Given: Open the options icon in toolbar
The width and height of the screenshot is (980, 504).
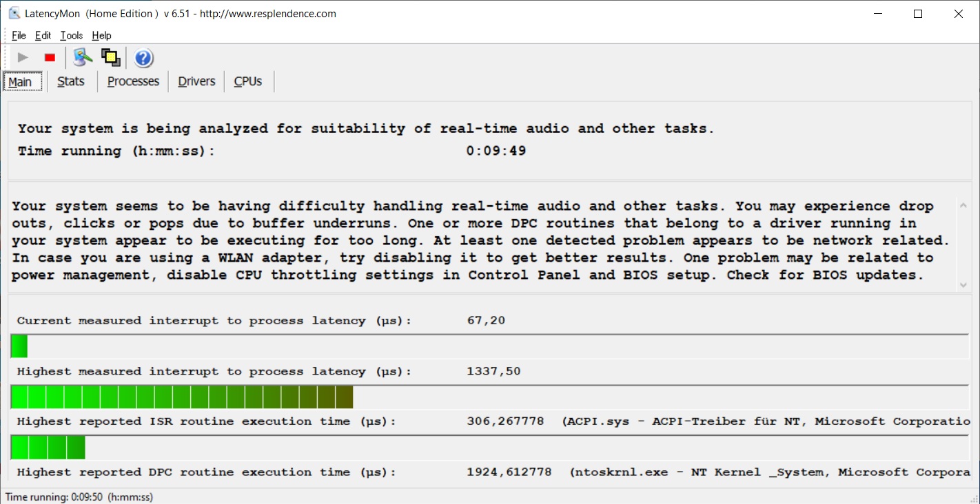Looking at the screenshot, I should pos(83,58).
